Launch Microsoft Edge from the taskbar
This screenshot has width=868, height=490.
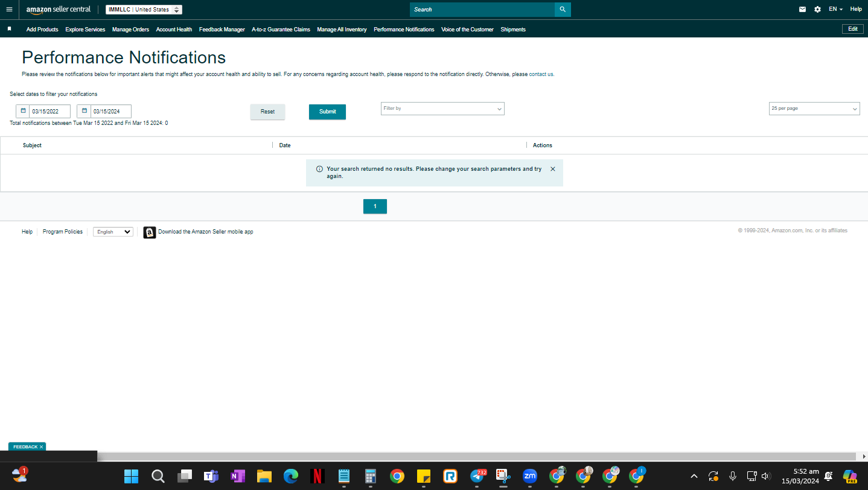pos(291,476)
